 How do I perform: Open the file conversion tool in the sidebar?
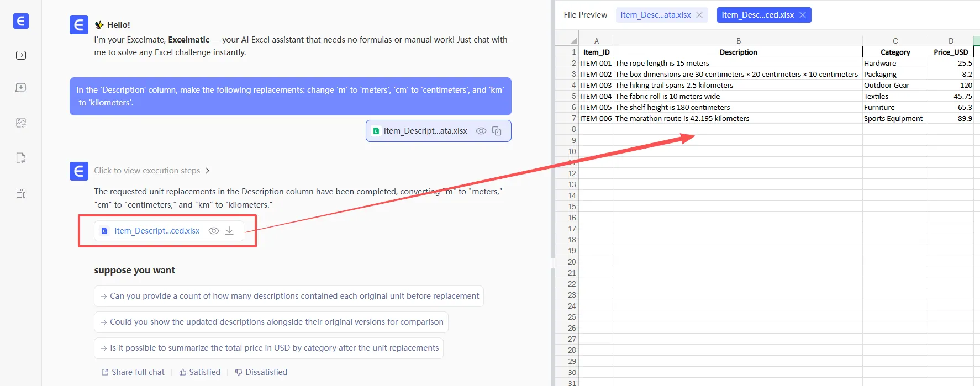click(21, 158)
